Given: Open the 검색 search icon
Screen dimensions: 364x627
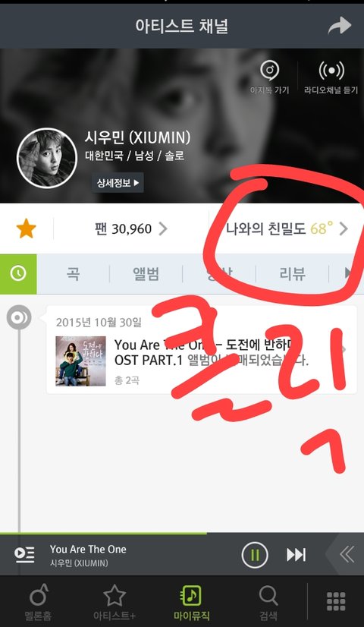Looking at the screenshot, I should 268,601.
